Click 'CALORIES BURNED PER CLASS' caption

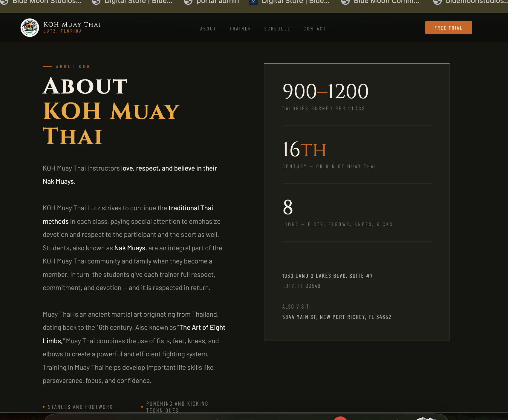[324, 108]
